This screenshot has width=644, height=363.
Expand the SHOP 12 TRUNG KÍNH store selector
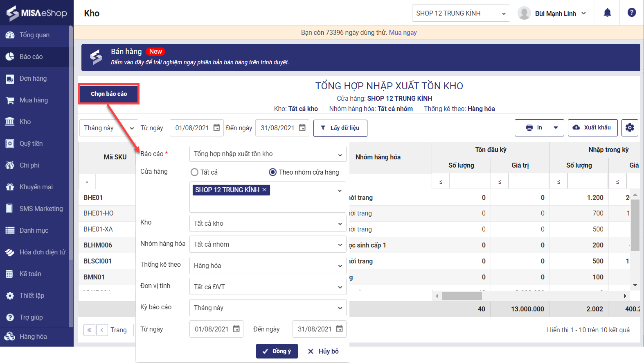click(x=461, y=13)
